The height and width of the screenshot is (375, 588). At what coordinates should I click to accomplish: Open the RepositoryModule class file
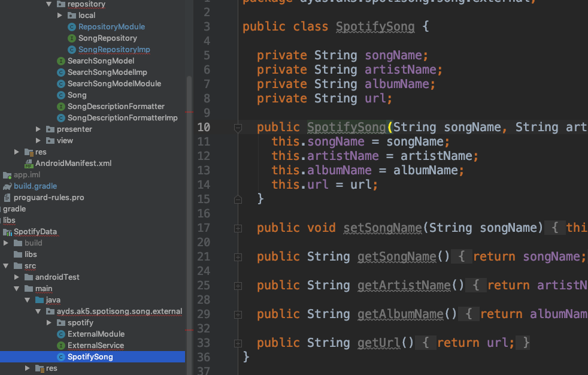(111, 26)
